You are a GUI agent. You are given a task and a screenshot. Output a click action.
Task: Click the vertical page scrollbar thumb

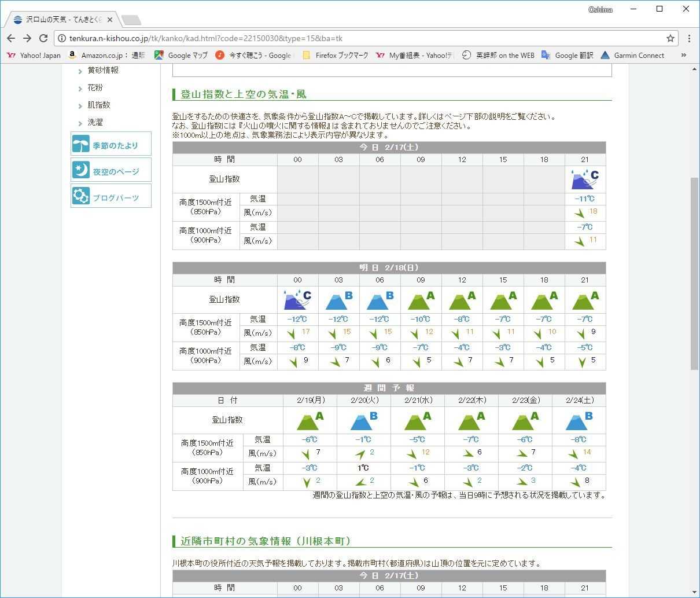pos(694,272)
